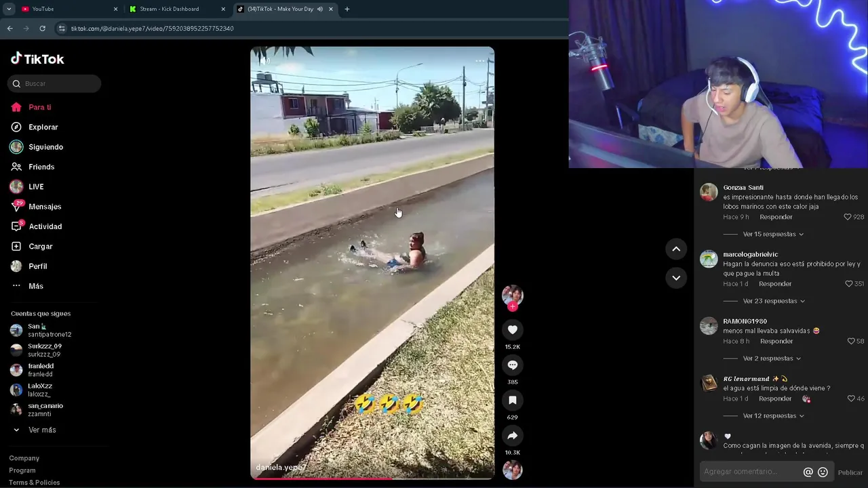Like RG lenormand's comment
Image resolution: width=868 pixels, height=488 pixels.
[851, 399]
